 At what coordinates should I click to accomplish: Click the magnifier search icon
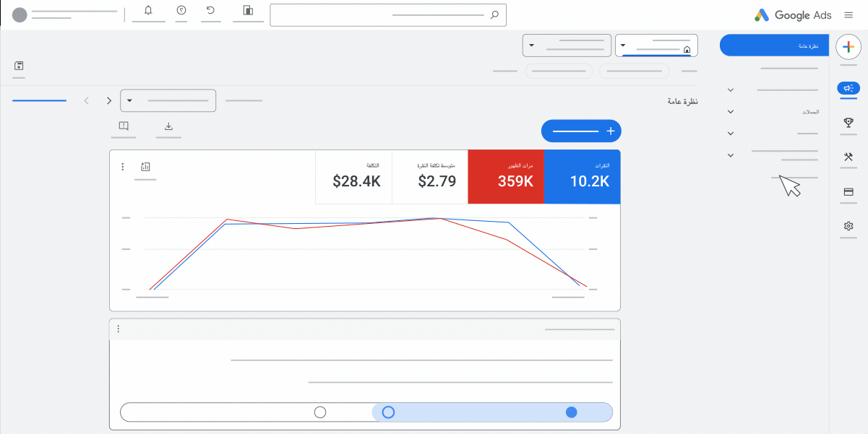pyautogui.click(x=494, y=14)
